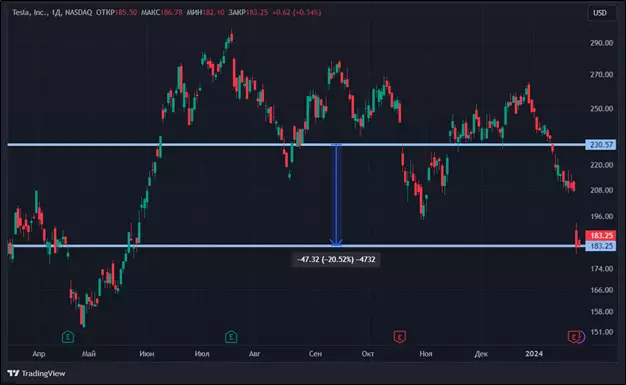Click the Сен label on time axis
The height and width of the screenshot is (385, 626).
(x=315, y=354)
